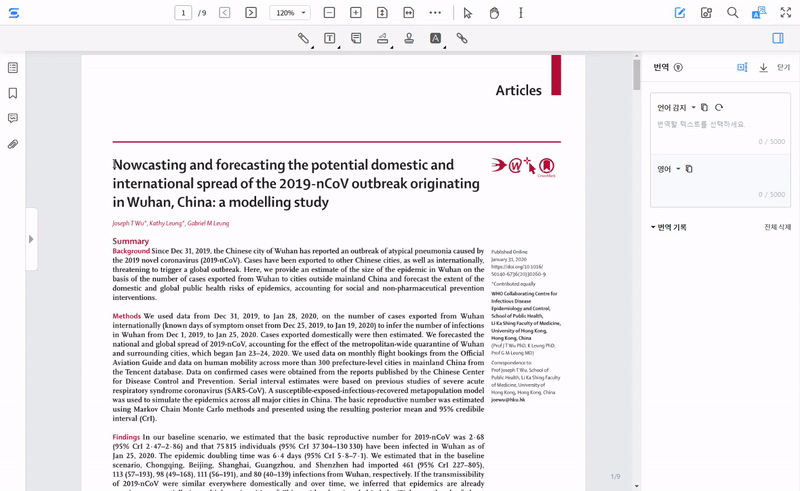Collapse the 번역 기록 history section
800x491 pixels.
[x=668, y=227]
